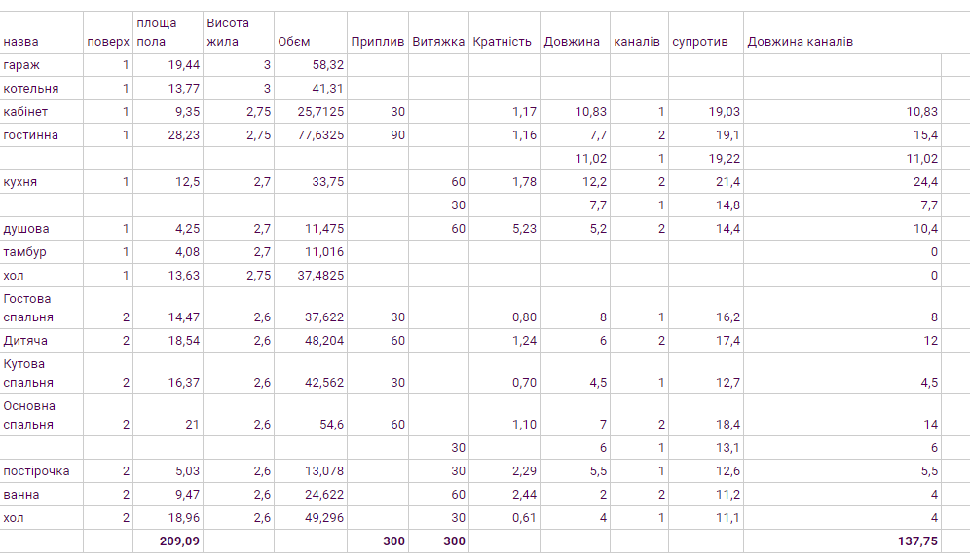
Task: Click corner bedroom volume 42,562
Action: tap(311, 373)
